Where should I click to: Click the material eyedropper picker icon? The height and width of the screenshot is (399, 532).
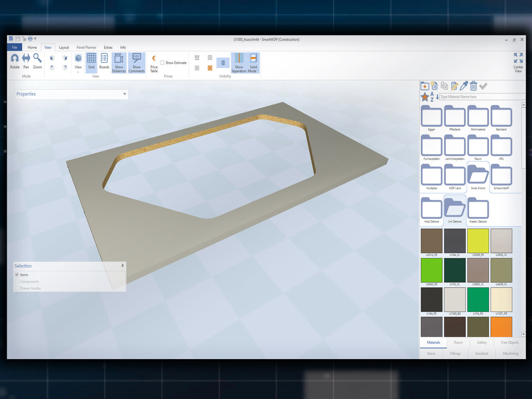(464, 86)
